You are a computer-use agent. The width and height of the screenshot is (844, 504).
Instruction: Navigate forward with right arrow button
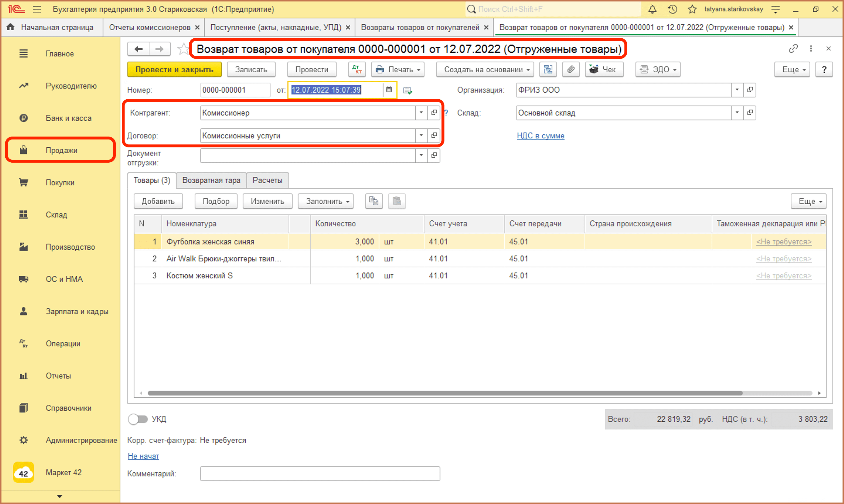[159, 49]
